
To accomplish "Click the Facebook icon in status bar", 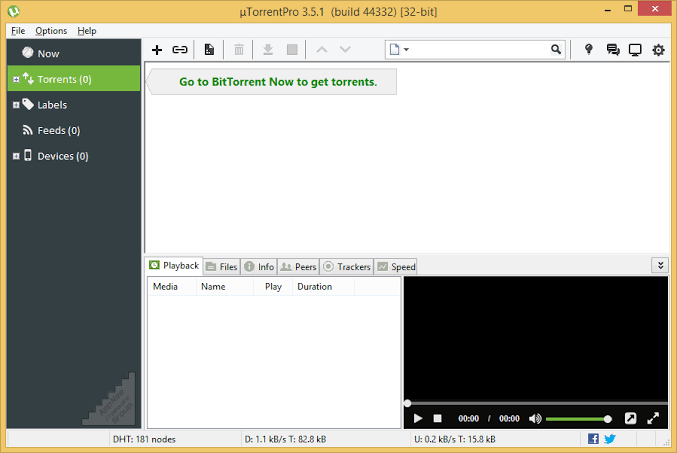I will [593, 439].
